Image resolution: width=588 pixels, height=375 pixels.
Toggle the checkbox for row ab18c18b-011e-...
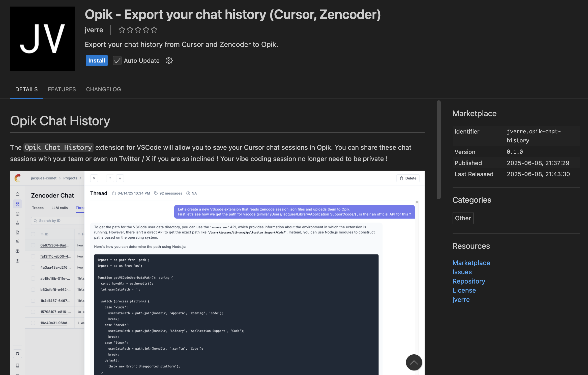[33, 278]
